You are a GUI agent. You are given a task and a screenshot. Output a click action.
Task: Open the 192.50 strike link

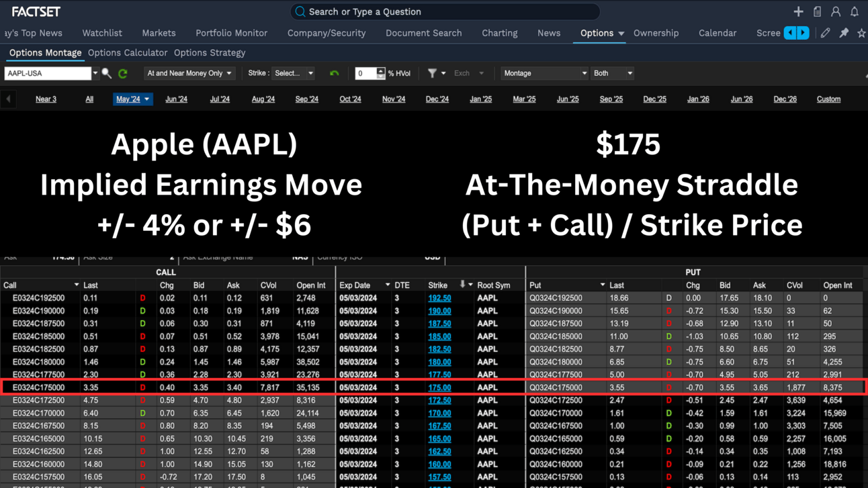point(439,298)
